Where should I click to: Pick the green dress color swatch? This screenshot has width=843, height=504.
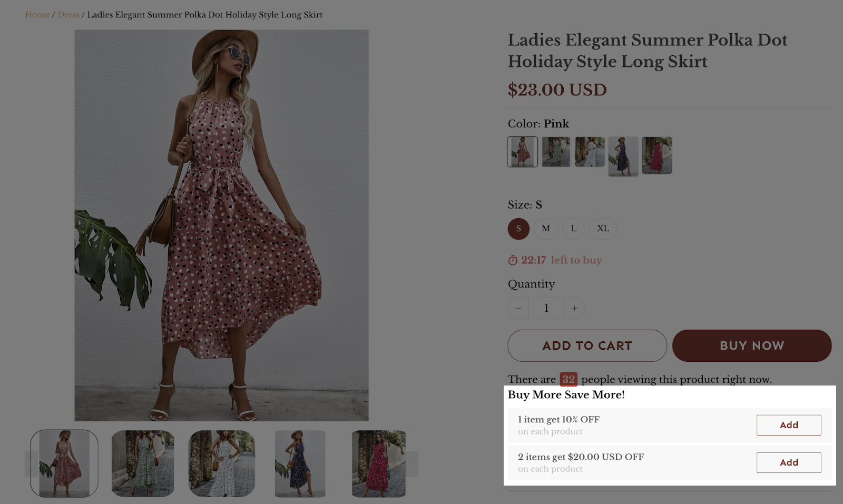[x=556, y=152]
